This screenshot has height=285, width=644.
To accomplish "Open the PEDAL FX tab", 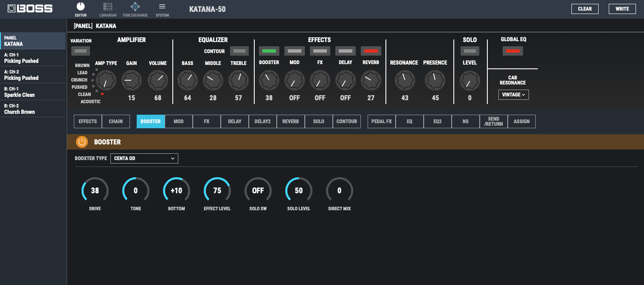I will coord(381,121).
